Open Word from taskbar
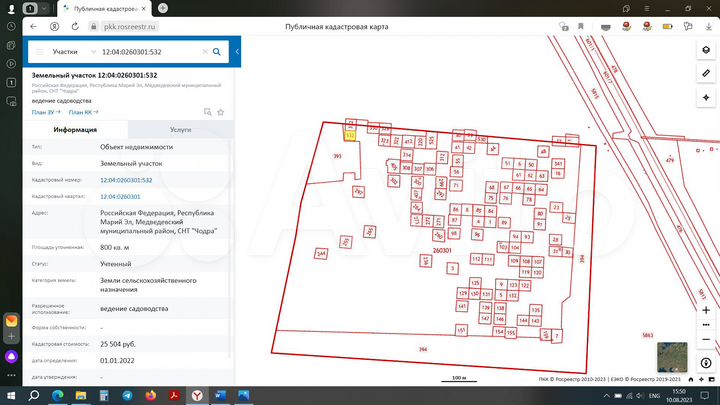The width and height of the screenshot is (720, 405). pyautogui.click(x=220, y=395)
